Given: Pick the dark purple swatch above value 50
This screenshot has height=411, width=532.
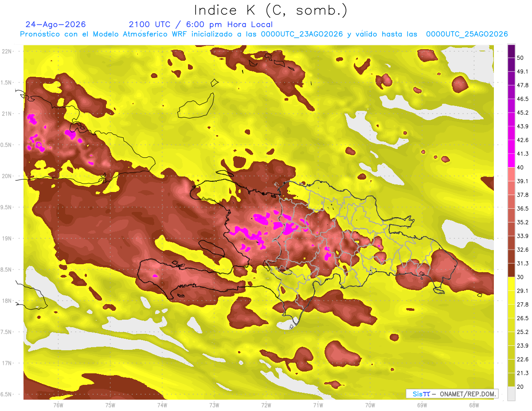Looking at the screenshot, I should click(x=511, y=51).
